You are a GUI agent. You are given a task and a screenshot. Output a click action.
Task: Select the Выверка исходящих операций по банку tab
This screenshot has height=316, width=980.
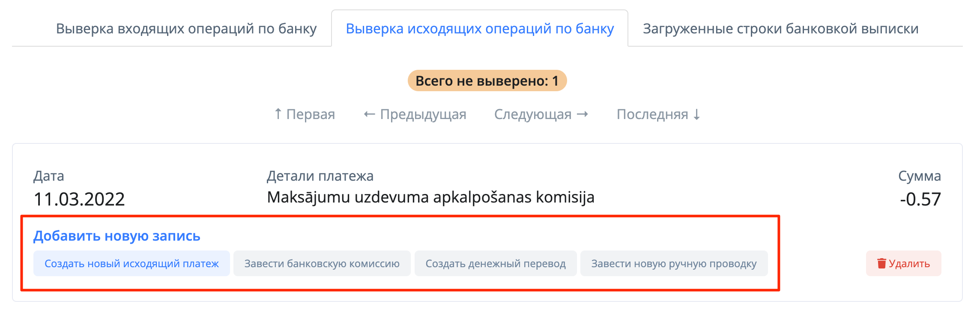[x=480, y=29]
